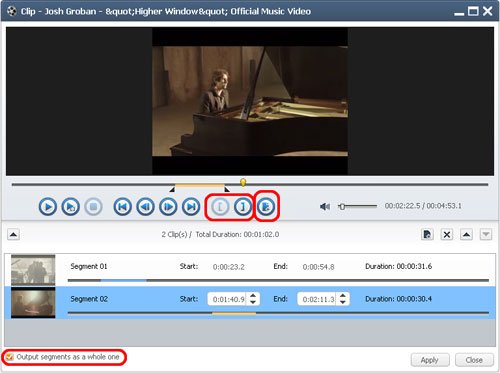Click Segment 01 Duration 00:00:31.6 text
This screenshot has height=373, width=500.
[x=398, y=266]
